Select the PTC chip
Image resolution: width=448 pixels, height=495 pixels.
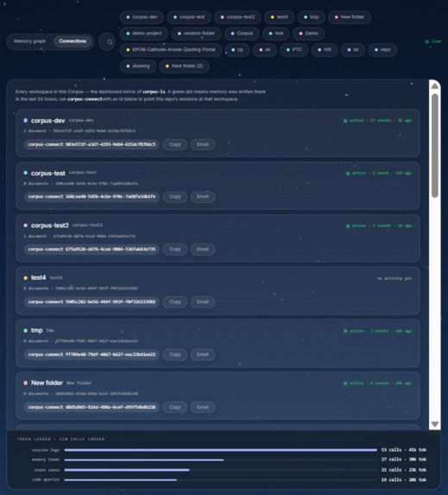coord(294,50)
